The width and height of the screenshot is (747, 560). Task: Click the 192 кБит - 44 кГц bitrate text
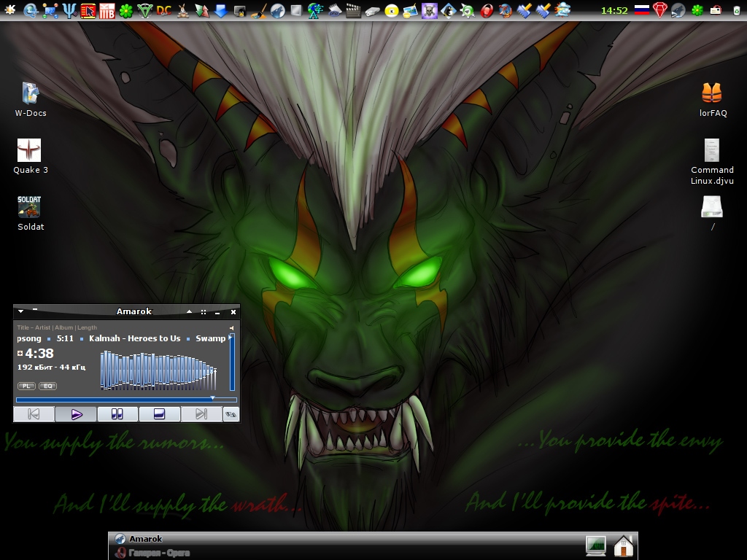click(52, 367)
